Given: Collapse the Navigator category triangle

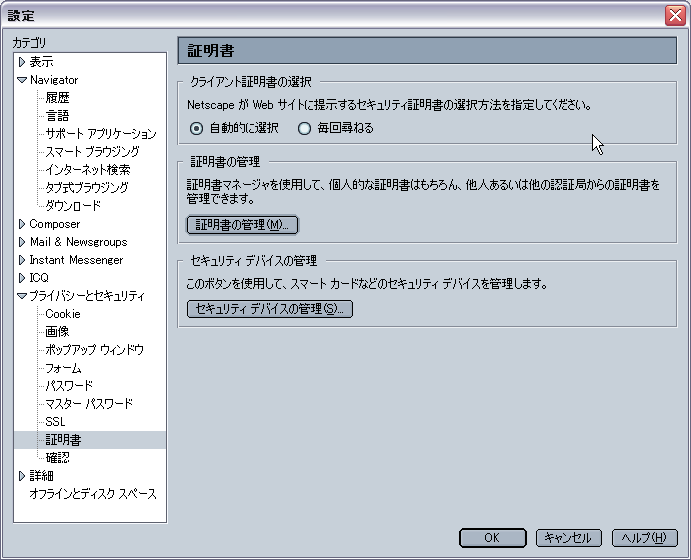Looking at the screenshot, I should point(22,80).
